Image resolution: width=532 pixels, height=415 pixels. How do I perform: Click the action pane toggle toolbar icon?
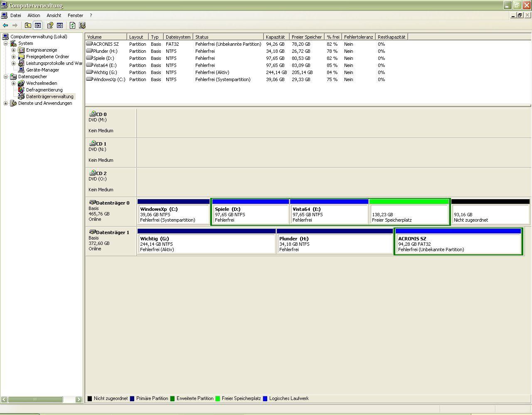tap(60, 25)
